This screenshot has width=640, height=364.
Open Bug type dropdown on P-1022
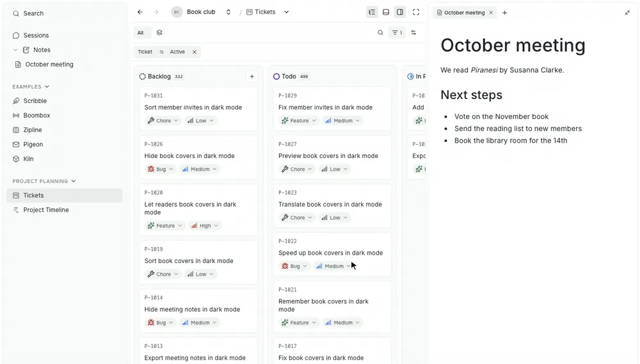[294, 267]
